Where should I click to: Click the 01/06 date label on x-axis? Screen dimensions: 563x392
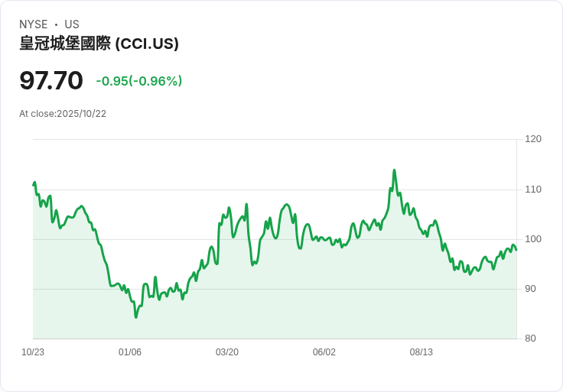coord(130,352)
